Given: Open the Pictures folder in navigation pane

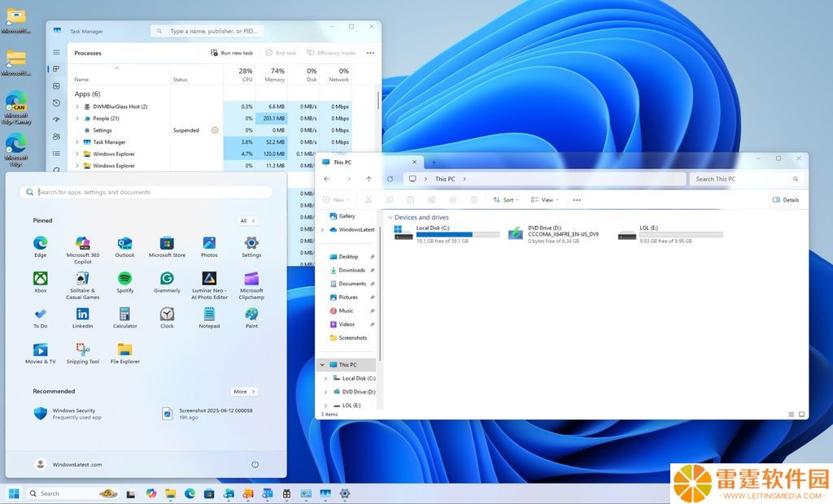Looking at the screenshot, I should tap(344, 298).
